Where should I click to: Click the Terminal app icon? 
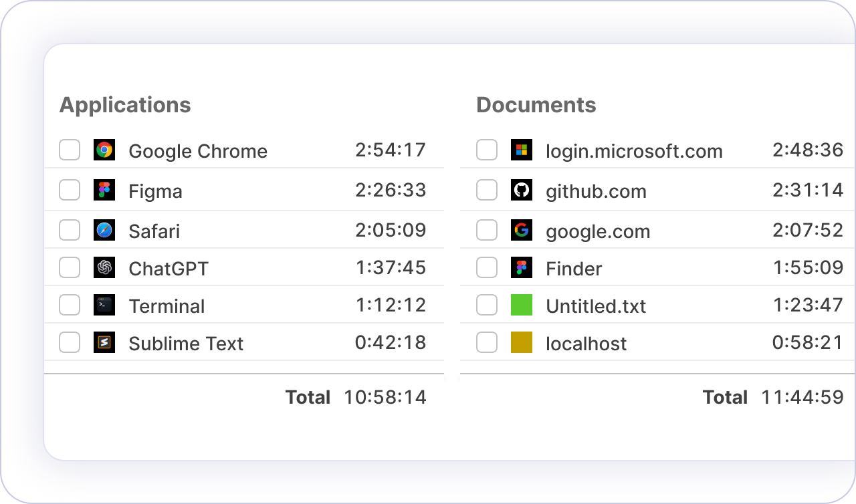point(104,305)
